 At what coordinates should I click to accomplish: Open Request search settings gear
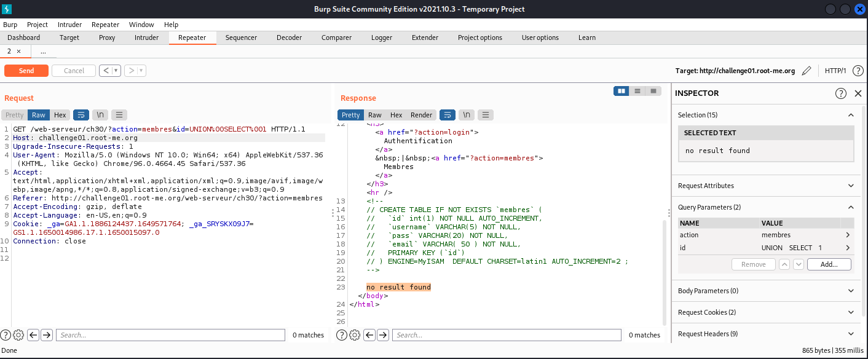click(18, 335)
